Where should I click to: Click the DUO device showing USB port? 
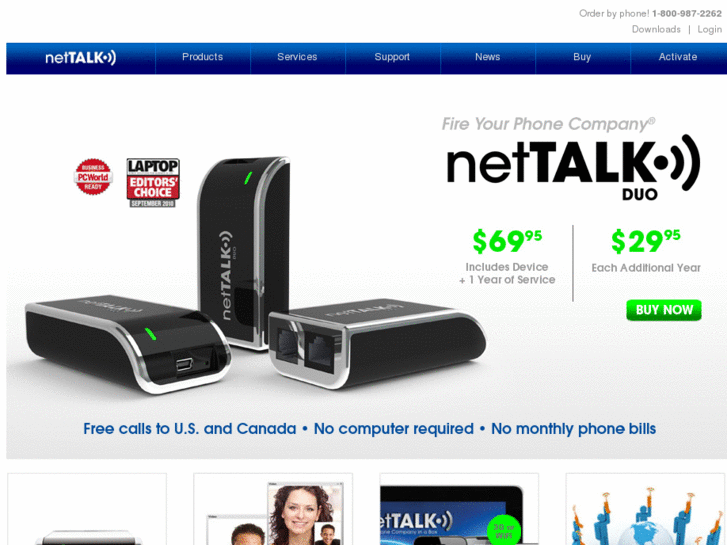point(128,343)
